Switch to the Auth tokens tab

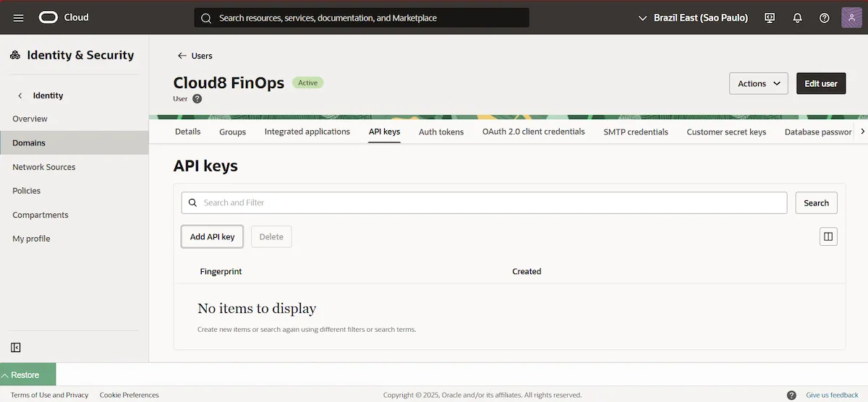(441, 132)
